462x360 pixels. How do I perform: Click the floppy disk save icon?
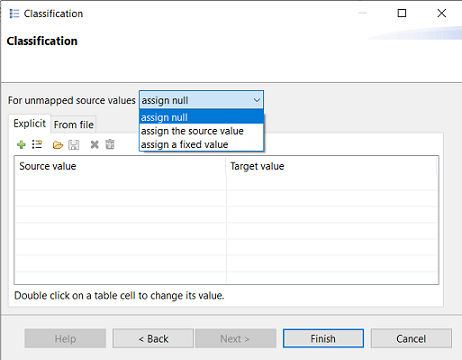coord(74,145)
